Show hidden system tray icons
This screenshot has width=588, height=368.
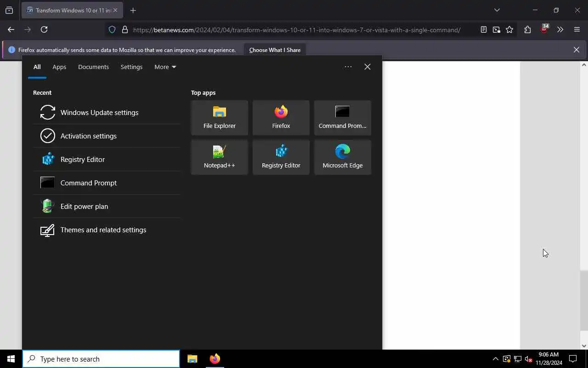(495, 359)
